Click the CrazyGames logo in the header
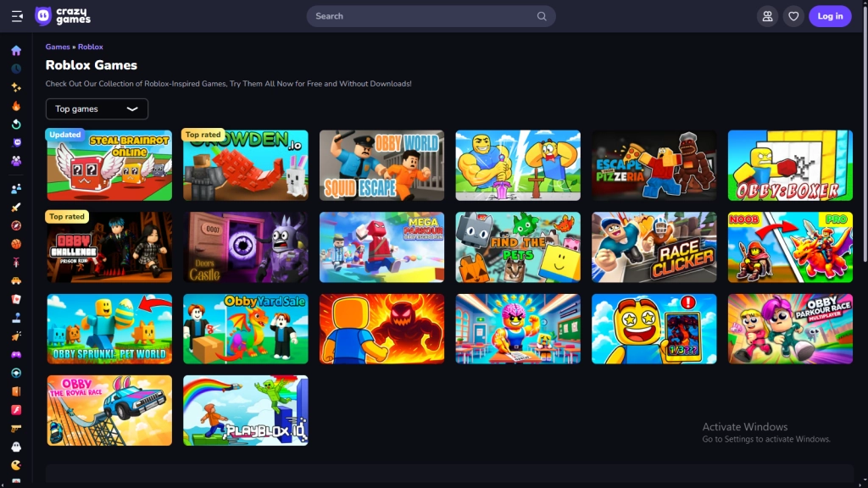 (64, 16)
